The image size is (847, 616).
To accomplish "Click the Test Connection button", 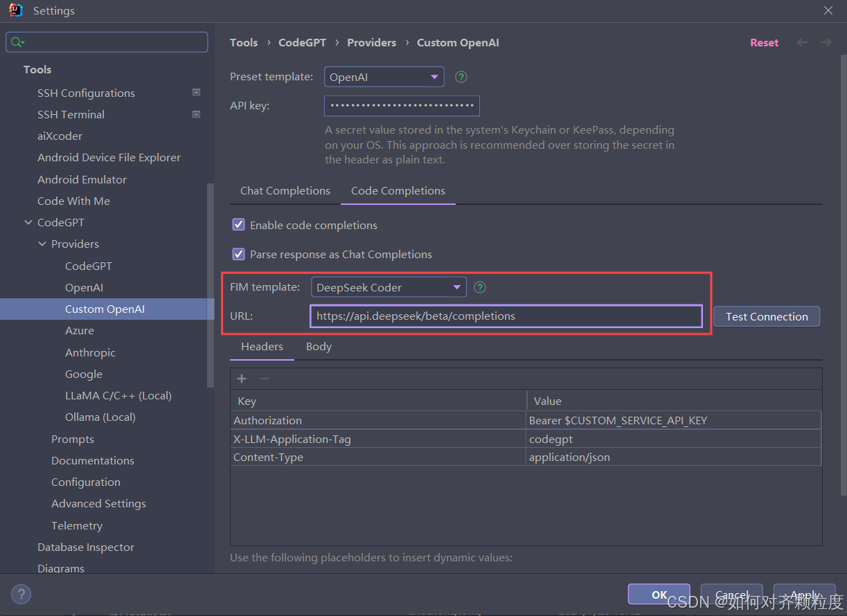I will pos(767,316).
